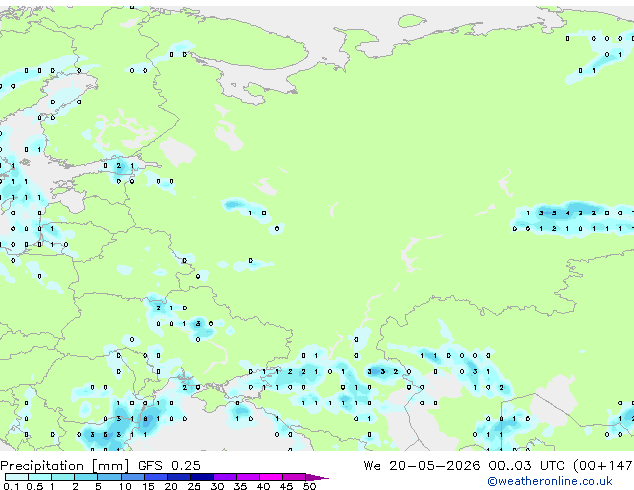634x490 pixels.
Task: Click the '00..03 UTC' time label
Action: point(526,466)
